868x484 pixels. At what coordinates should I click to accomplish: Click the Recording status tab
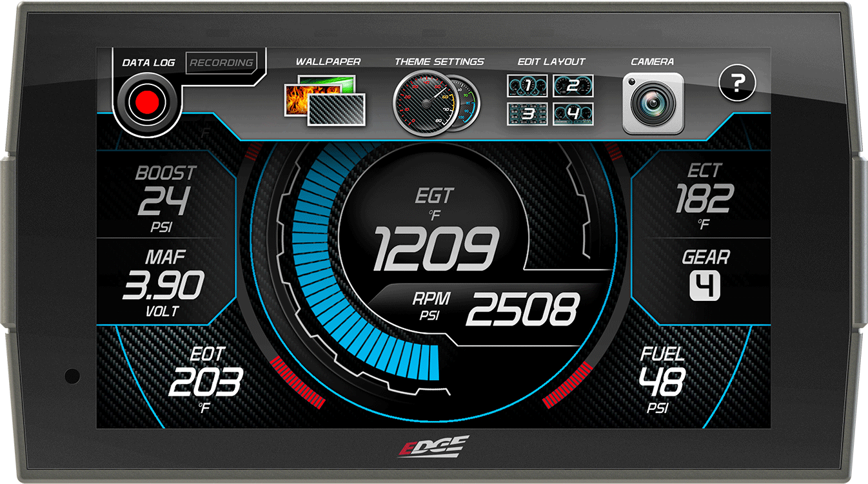coord(221,63)
